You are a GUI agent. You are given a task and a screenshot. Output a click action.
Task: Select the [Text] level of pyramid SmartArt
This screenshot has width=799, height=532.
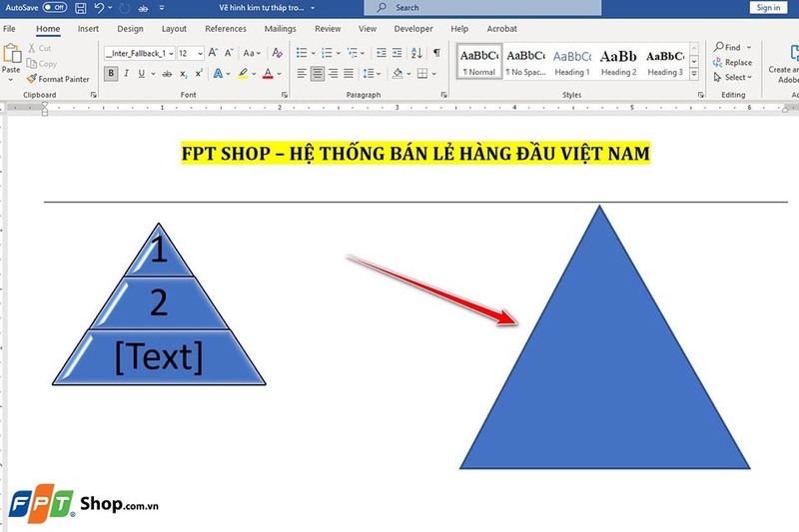pyautogui.click(x=159, y=357)
